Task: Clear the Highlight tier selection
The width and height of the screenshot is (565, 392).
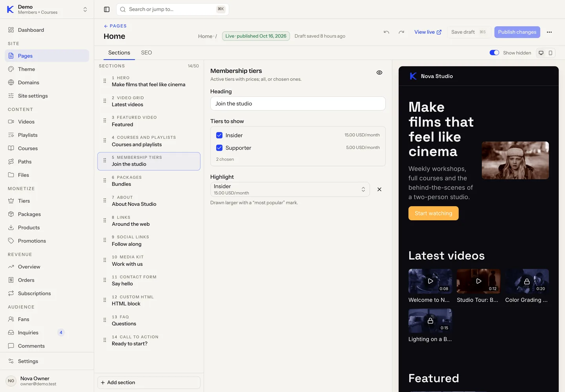Action: tap(379, 189)
